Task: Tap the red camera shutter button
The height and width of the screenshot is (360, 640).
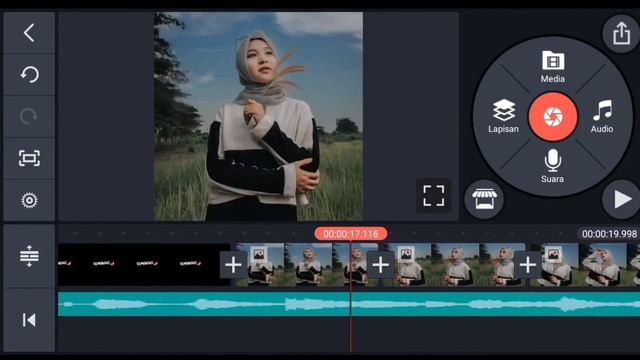Action: [553, 117]
